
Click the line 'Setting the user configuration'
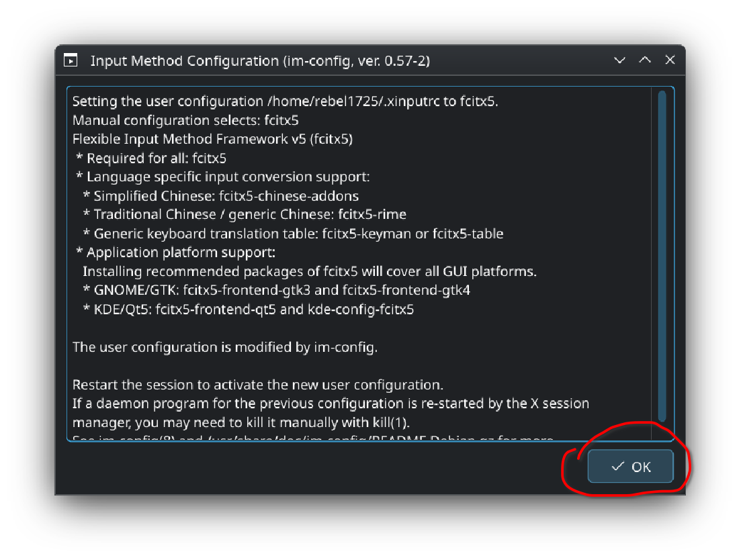(285, 102)
